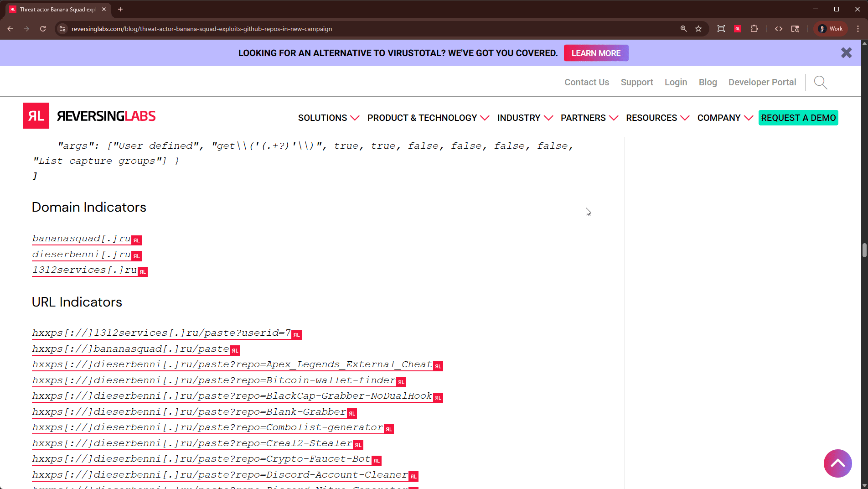Bookmark this page with the star
The height and width of the screenshot is (489, 868).
(x=698, y=29)
